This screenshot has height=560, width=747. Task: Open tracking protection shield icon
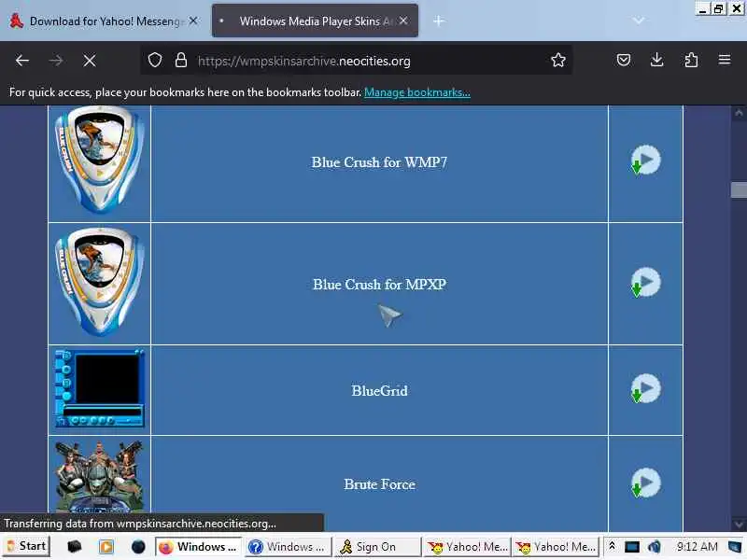[x=155, y=61]
